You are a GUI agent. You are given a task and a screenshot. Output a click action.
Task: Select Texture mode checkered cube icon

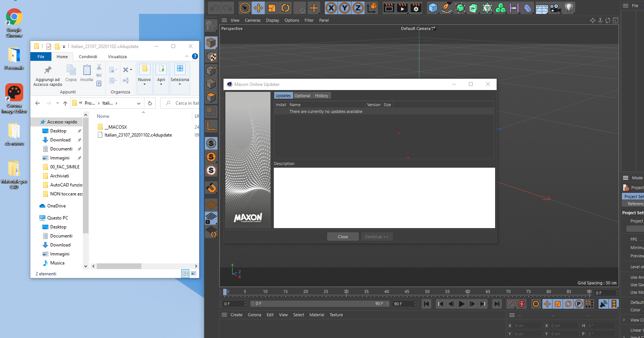tap(211, 57)
